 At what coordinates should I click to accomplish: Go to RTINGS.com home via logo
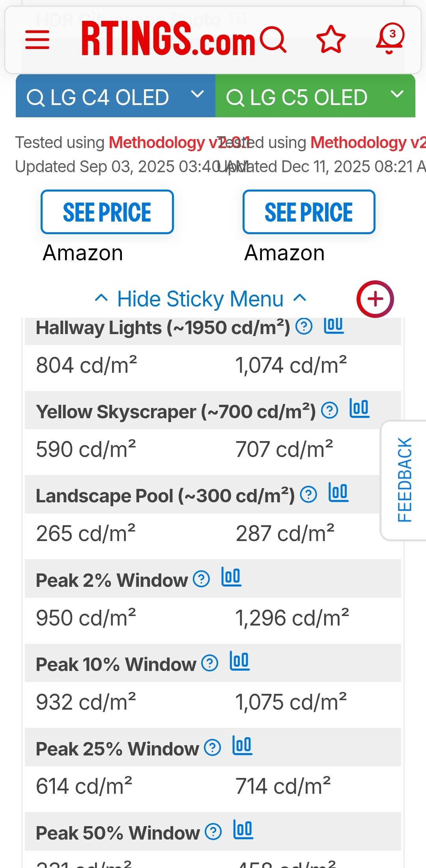(168, 39)
